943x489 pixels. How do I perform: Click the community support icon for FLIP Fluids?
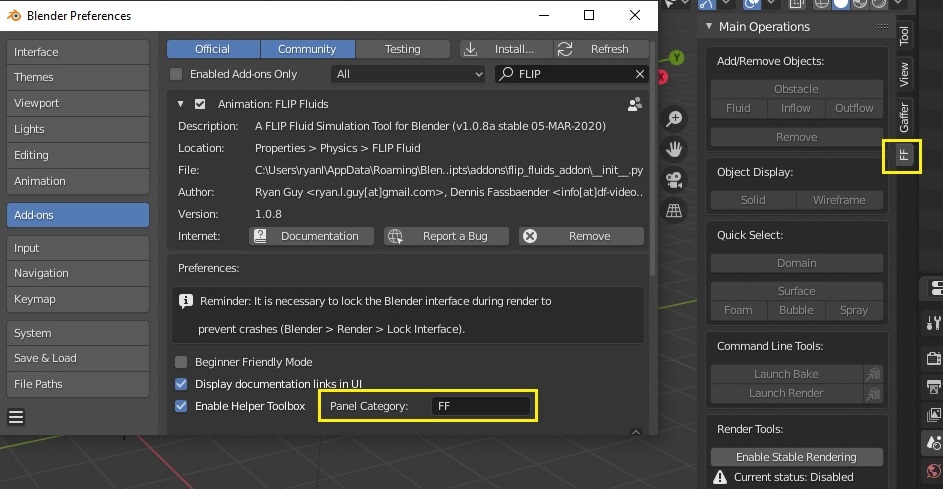pos(634,104)
